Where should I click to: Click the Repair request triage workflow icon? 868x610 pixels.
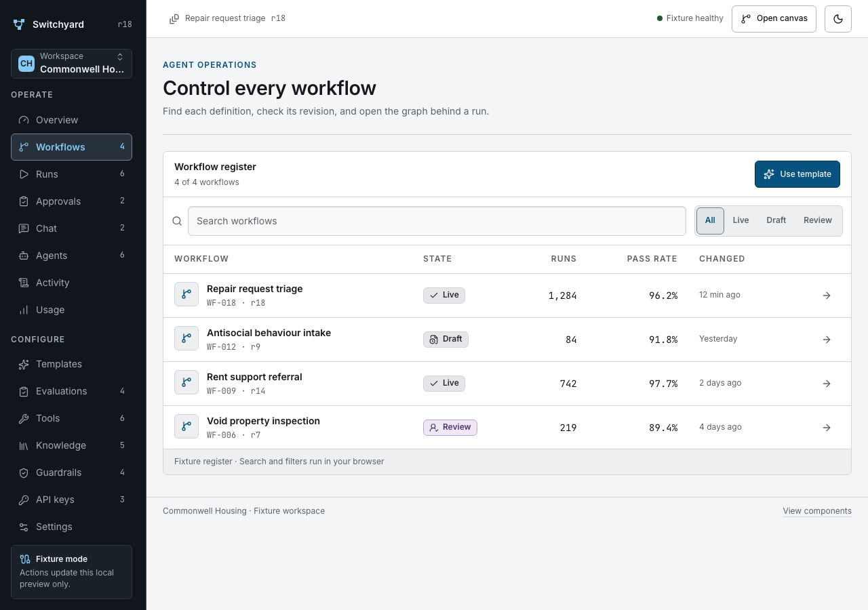186,294
